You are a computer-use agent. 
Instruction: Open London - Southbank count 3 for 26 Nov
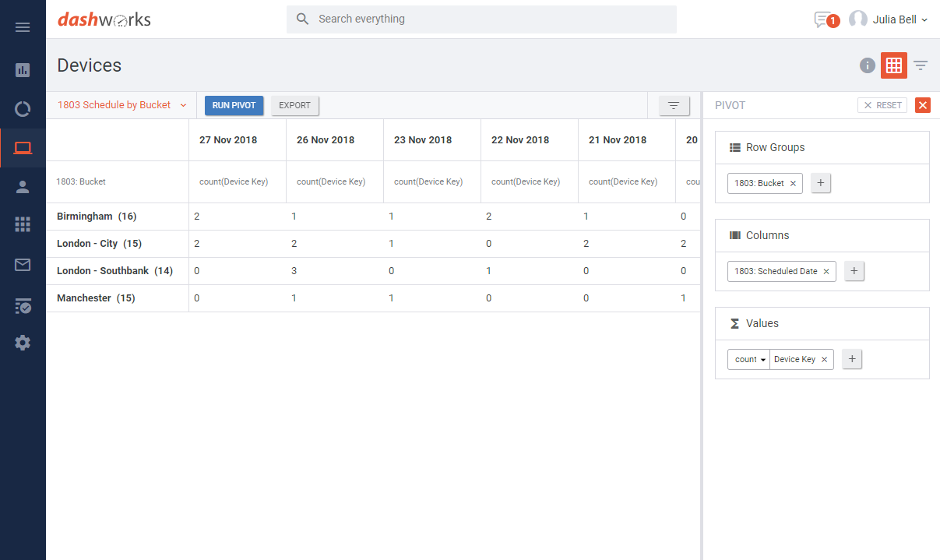point(294,271)
